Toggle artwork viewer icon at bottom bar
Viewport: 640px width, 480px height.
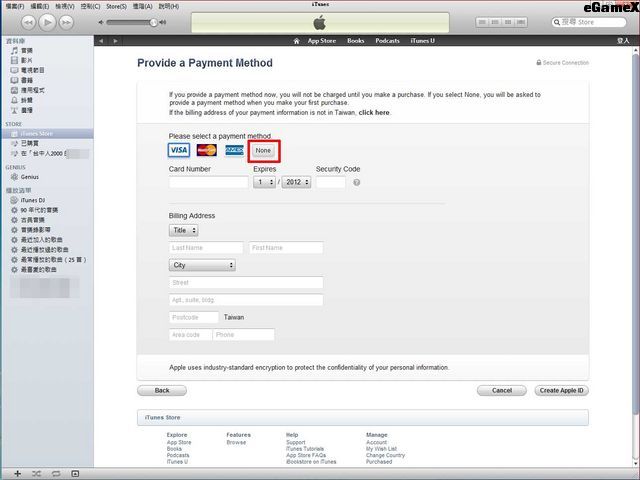[75, 473]
